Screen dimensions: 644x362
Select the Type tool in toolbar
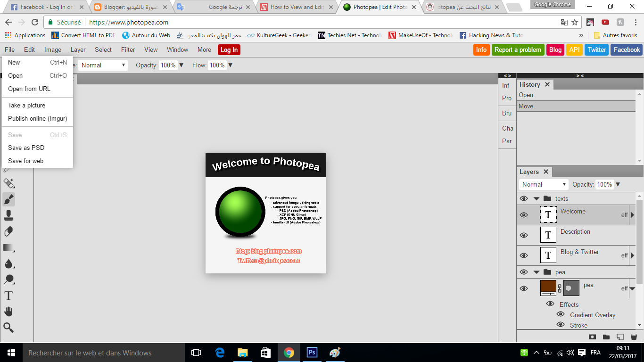tap(8, 296)
